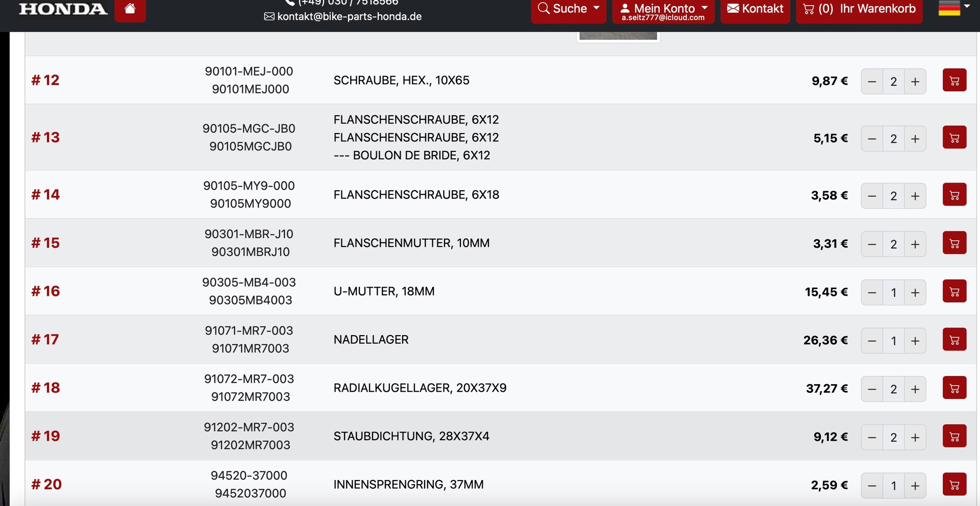Go to home page via house icon
The height and width of the screenshot is (506, 980).
point(130,9)
